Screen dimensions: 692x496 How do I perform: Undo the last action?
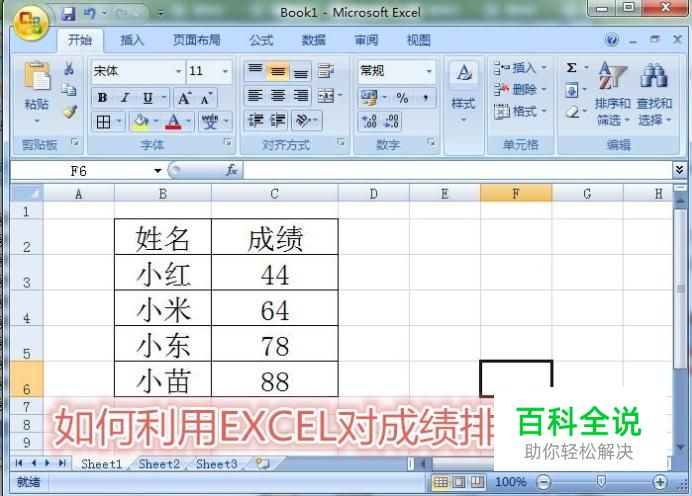[90, 13]
